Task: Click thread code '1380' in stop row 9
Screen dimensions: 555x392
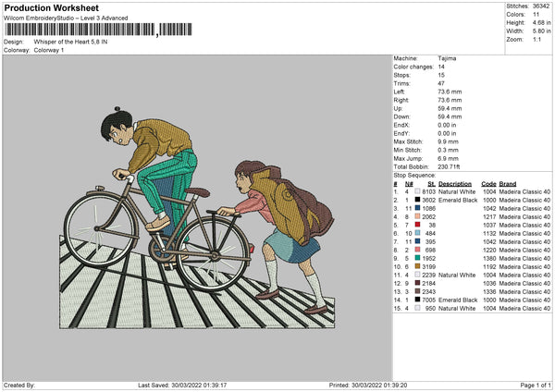Action: (x=489, y=258)
